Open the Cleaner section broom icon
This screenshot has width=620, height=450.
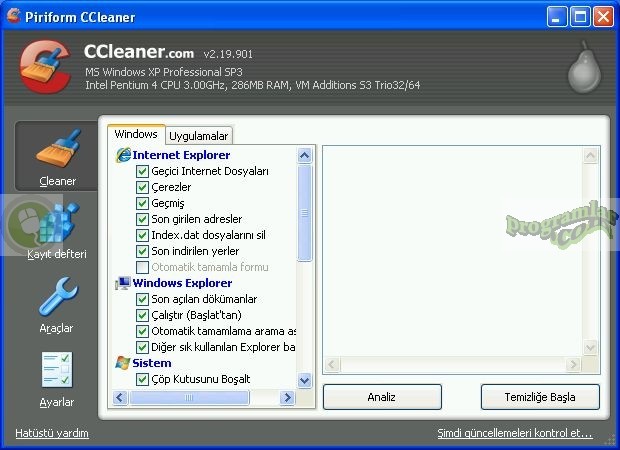point(58,149)
